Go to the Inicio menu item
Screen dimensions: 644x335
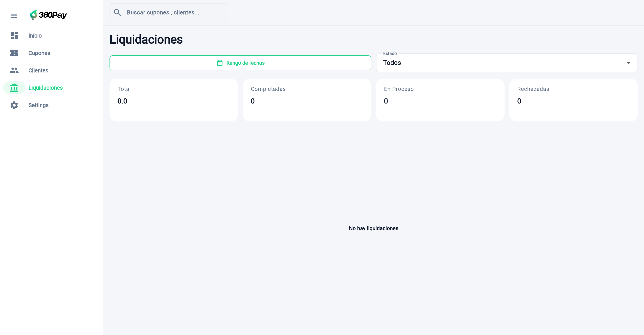[35, 36]
